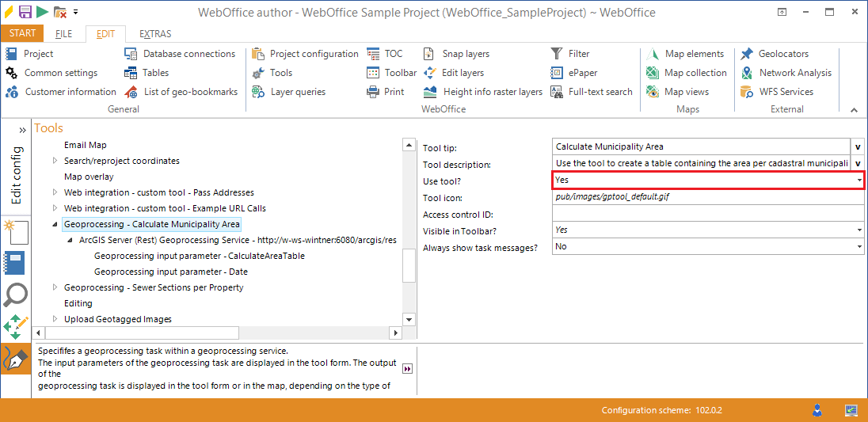Open Database connections
The height and width of the screenshot is (422, 868).
pos(180,54)
